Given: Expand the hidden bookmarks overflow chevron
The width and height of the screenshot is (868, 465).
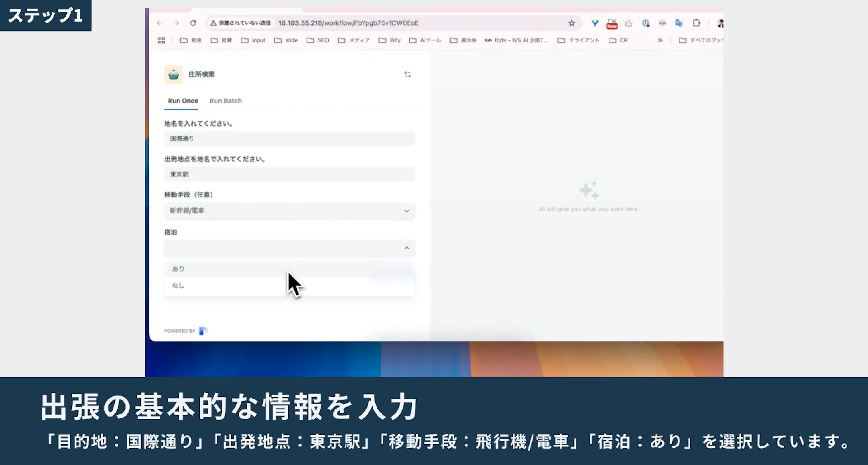Looking at the screenshot, I should [x=660, y=40].
